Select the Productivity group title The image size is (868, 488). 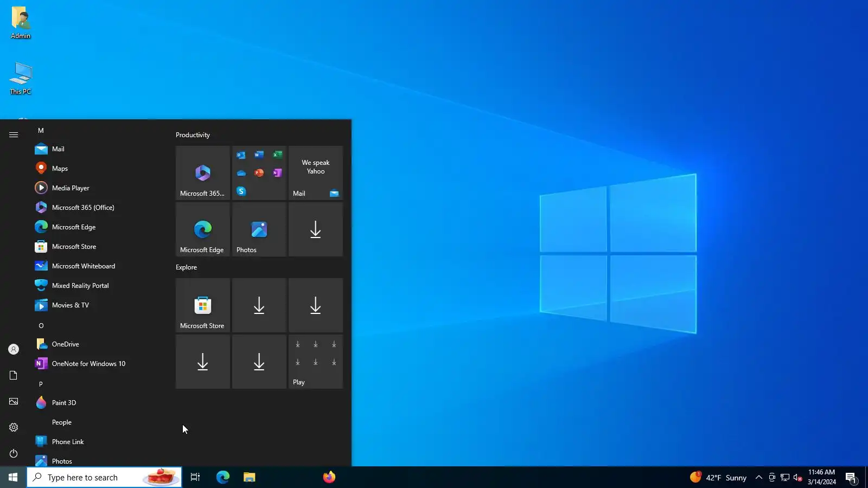[193, 135]
